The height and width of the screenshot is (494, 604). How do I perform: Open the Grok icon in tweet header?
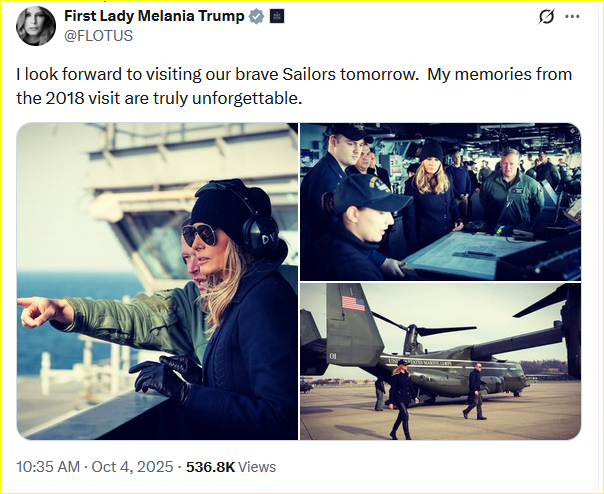pos(546,17)
